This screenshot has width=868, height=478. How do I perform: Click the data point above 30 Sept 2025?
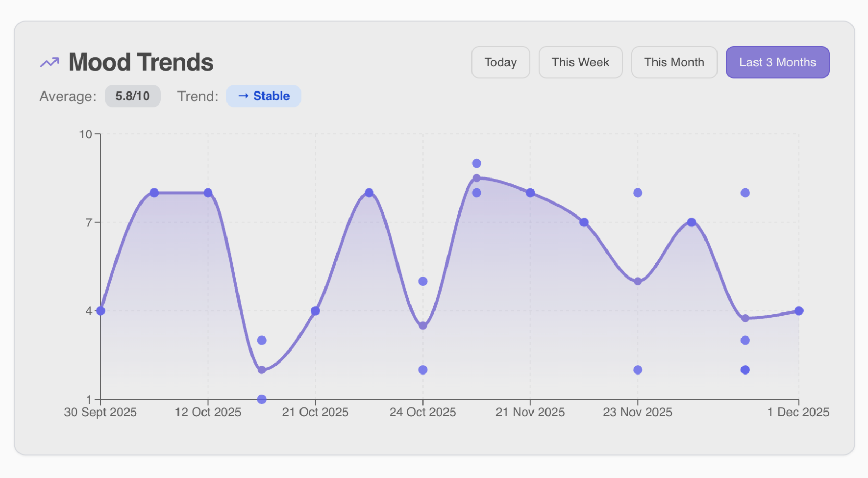pos(100,311)
